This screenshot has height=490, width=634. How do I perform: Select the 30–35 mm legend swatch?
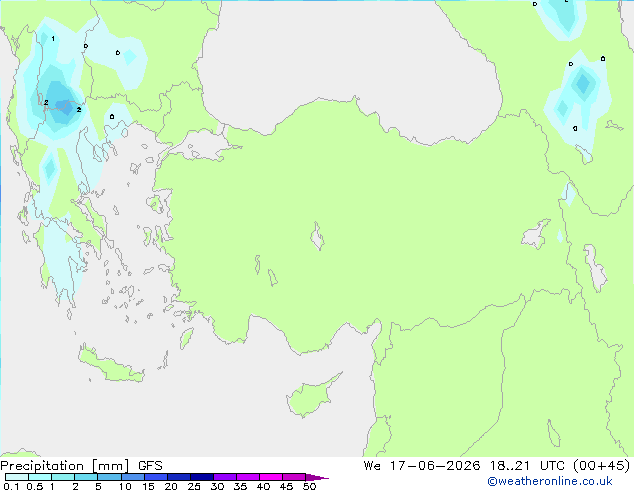click(225, 477)
